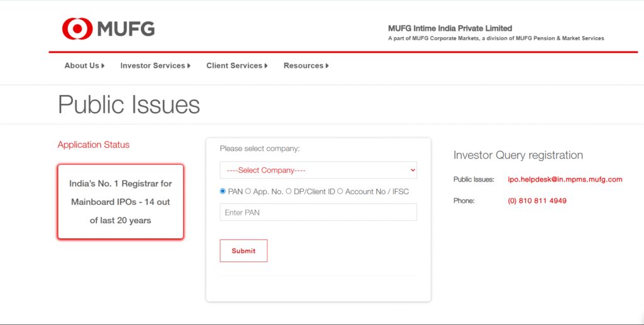Click the arrow next to About Us
The width and height of the screenshot is (644, 325).
[103, 66]
